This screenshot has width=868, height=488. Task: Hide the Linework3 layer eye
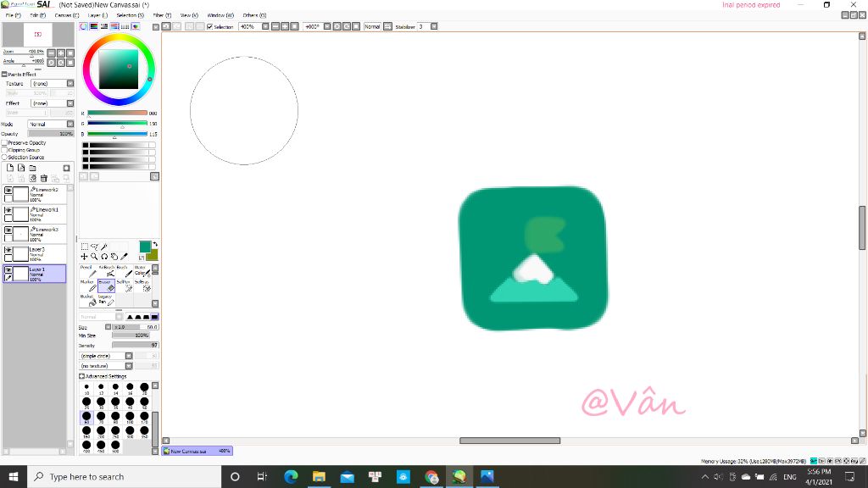[8, 230]
